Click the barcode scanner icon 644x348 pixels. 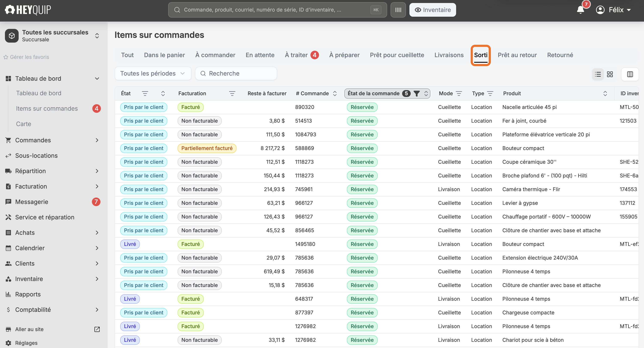(398, 10)
